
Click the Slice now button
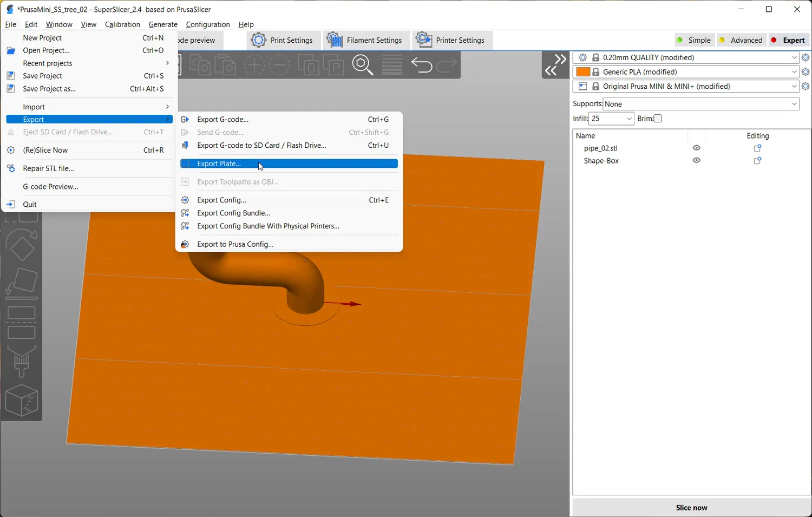click(x=691, y=508)
